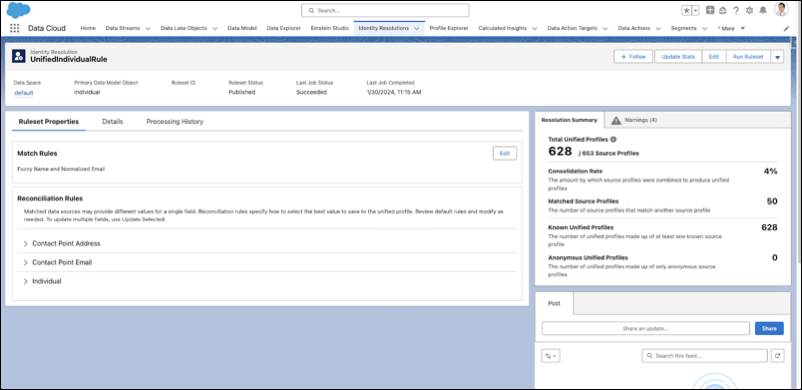Open the Calculated Insights tab
The width and height of the screenshot is (802, 390).
click(502, 28)
